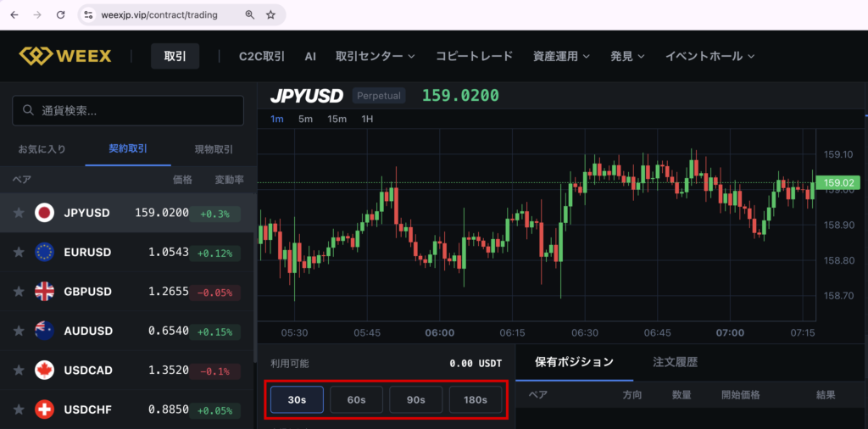Select the 1m chart interval
The height and width of the screenshot is (429, 868).
click(x=277, y=119)
